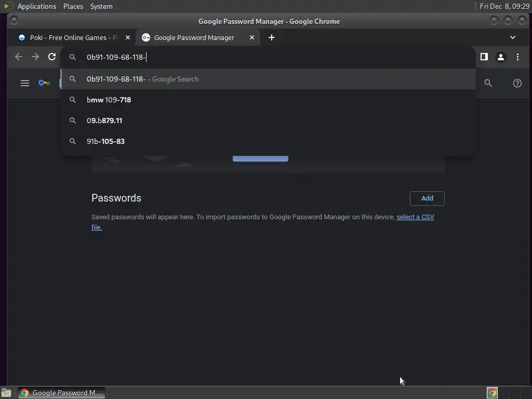Click the Google Password Manager taskbar entry
This screenshot has height=399, width=532.
tap(62, 393)
